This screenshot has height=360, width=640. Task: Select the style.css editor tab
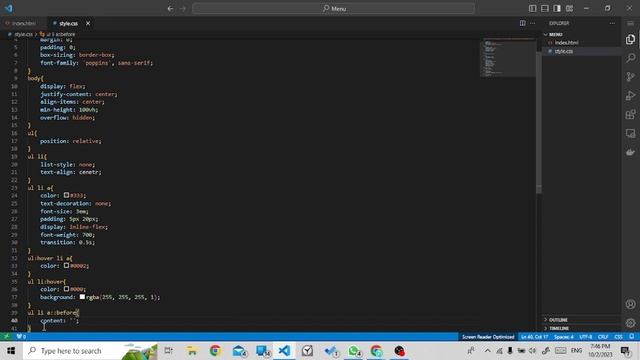tap(68, 24)
